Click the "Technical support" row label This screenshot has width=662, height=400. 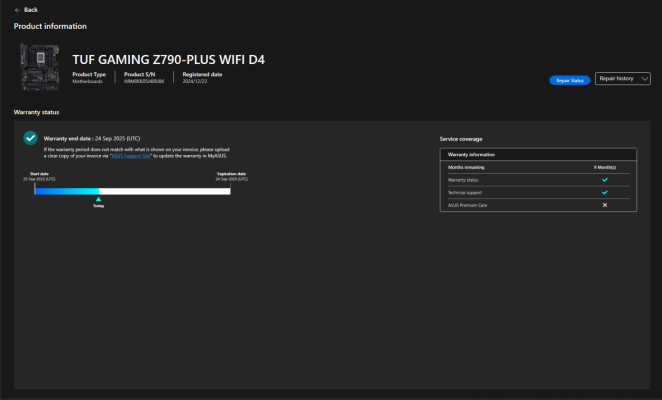(x=465, y=193)
